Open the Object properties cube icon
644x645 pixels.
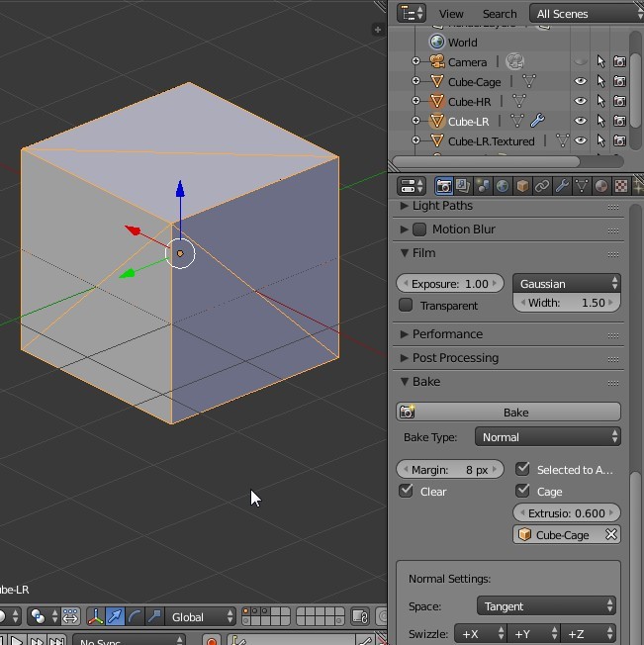pyautogui.click(x=522, y=186)
